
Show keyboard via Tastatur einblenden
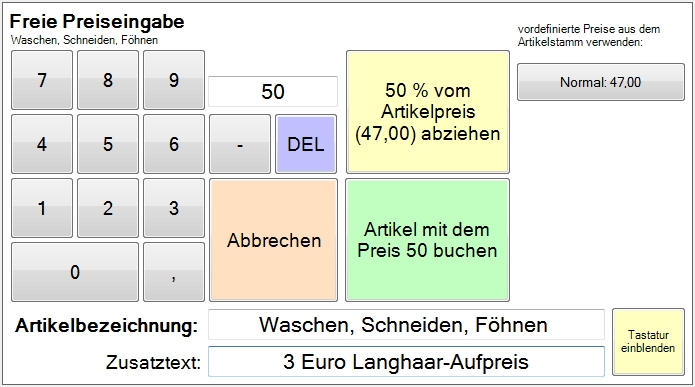click(648, 342)
